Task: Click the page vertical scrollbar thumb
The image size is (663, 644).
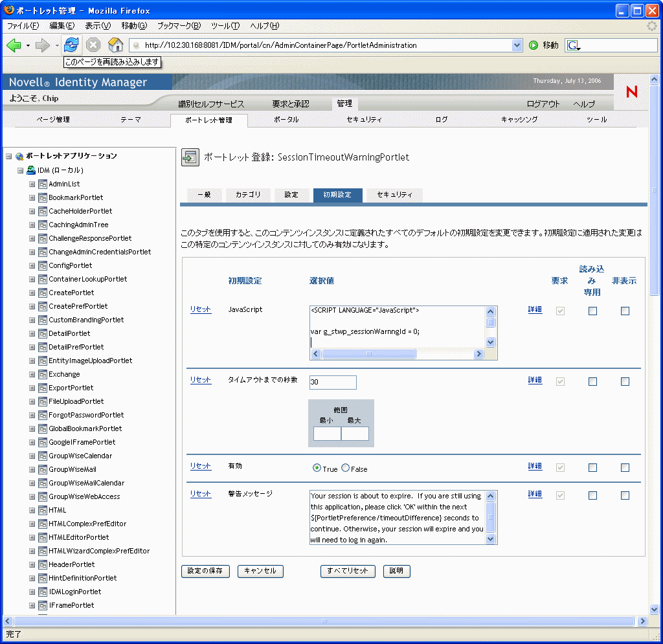Action: 654,190
